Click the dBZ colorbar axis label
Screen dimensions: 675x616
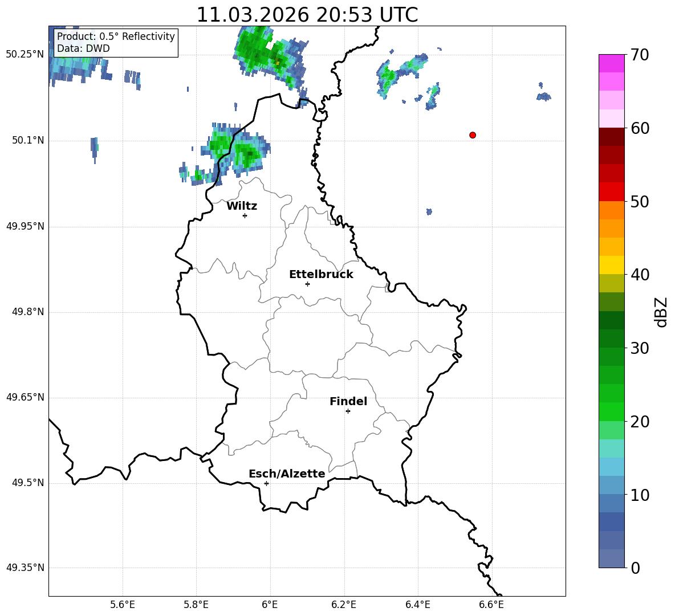[x=662, y=312]
